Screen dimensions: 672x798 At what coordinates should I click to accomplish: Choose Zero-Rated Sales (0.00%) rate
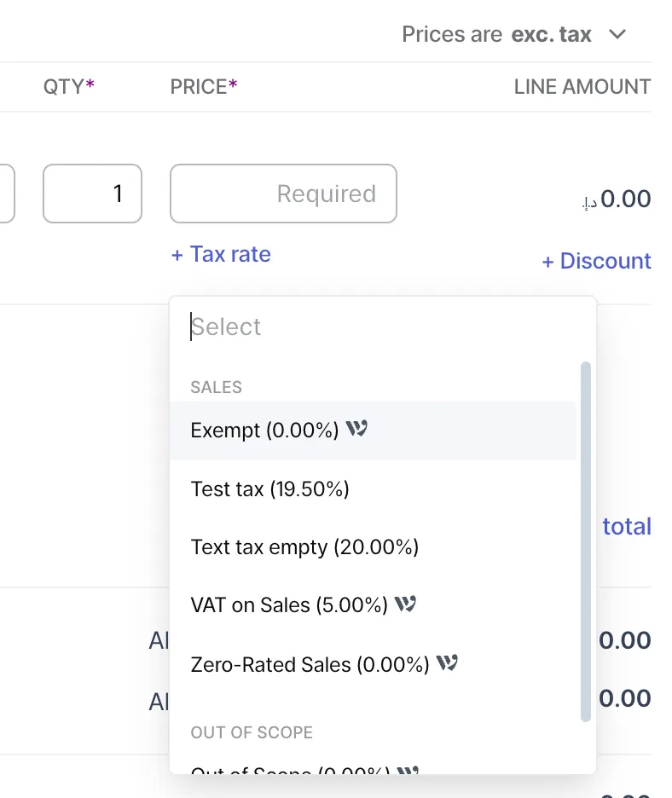click(310, 664)
